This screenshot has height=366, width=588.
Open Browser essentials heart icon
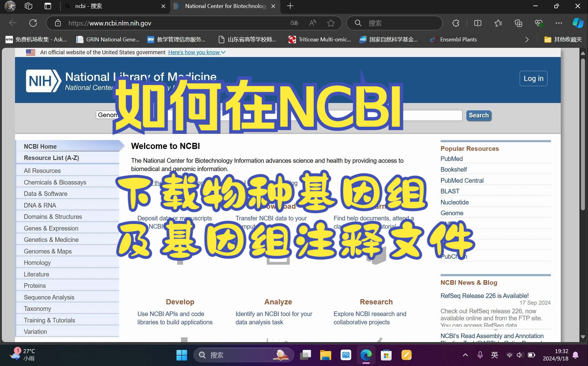[539, 23]
